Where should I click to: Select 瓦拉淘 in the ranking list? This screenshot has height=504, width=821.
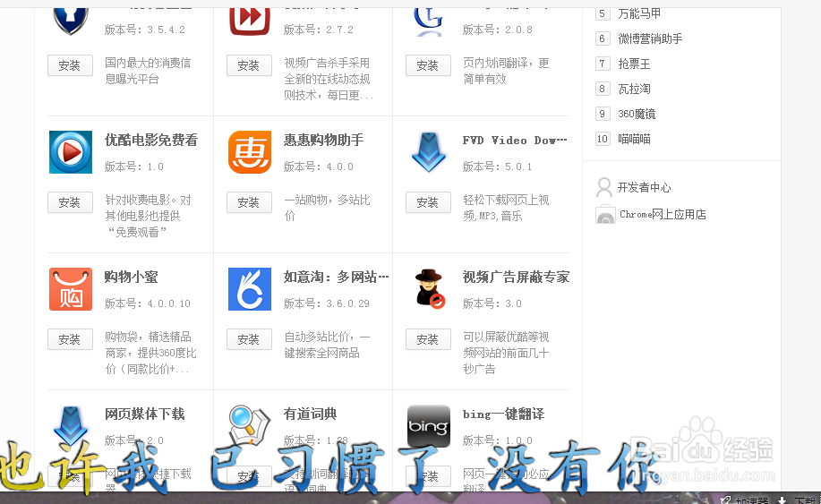(x=634, y=89)
